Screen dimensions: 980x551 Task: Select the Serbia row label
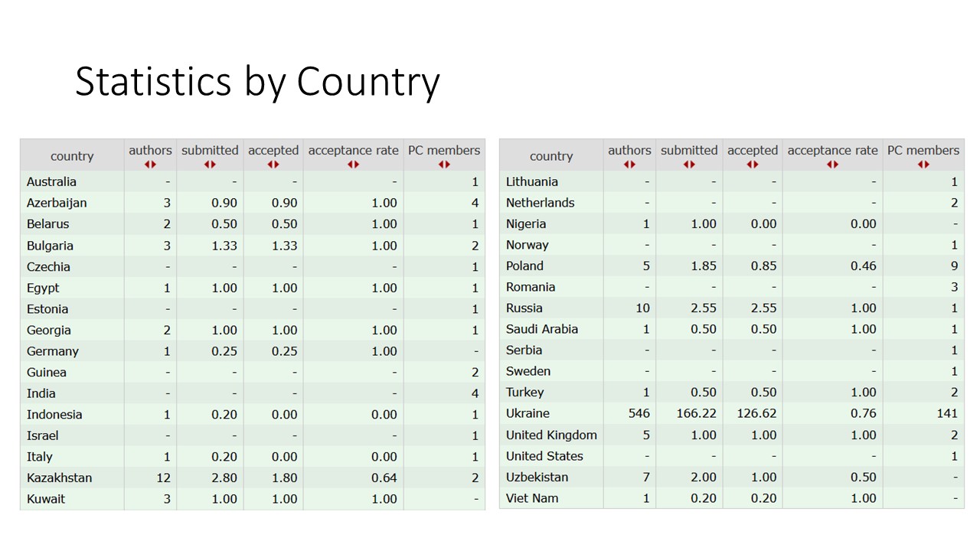(524, 350)
